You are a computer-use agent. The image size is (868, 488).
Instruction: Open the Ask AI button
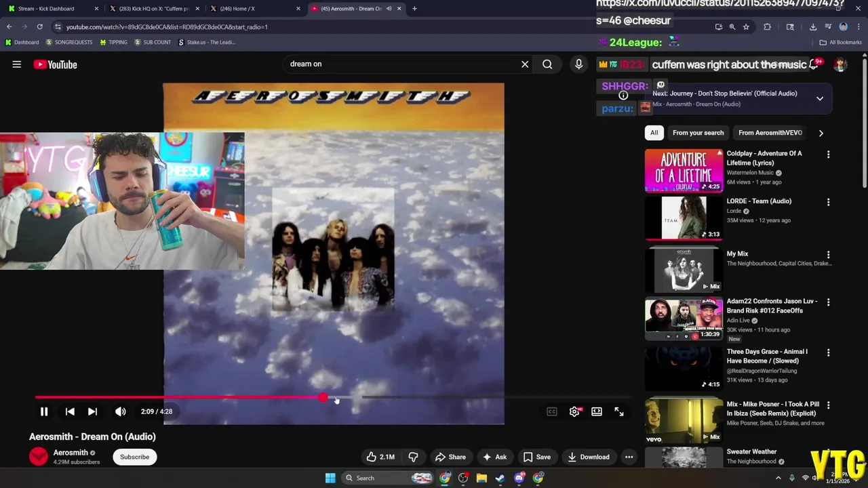click(494, 457)
